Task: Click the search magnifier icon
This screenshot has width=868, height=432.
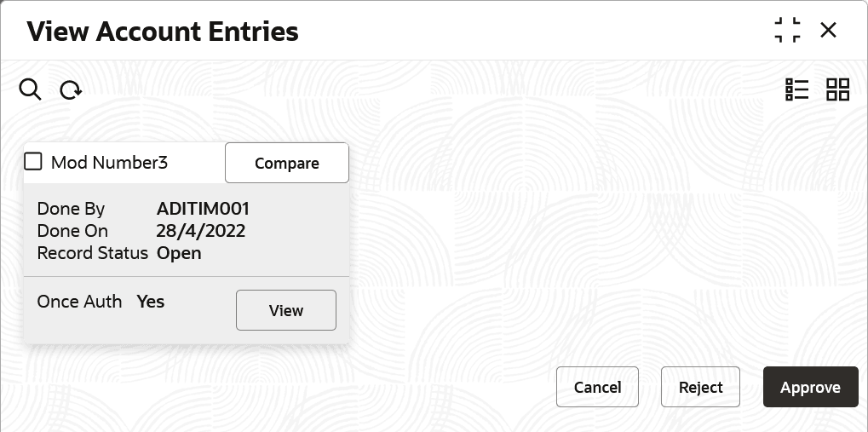Action: (x=30, y=89)
